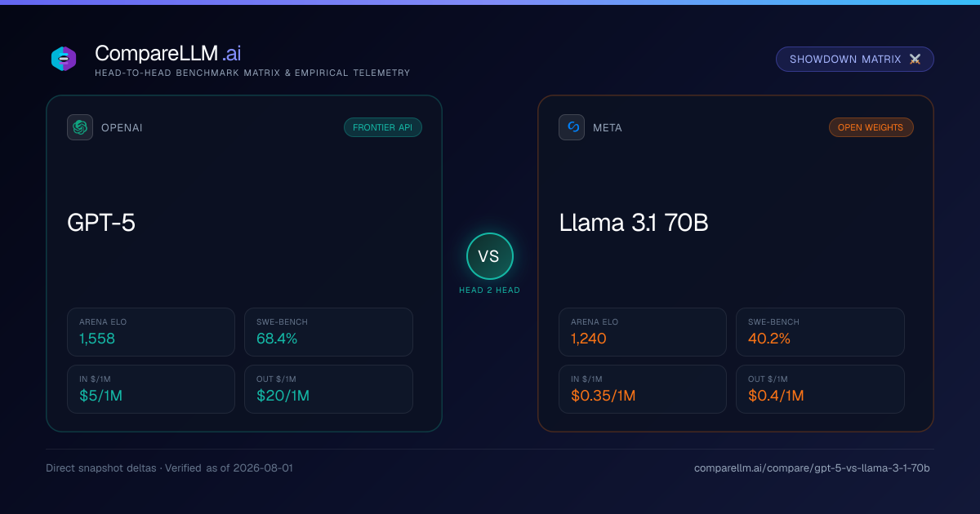This screenshot has width=980, height=514.
Task: Click the CompareLLM.ai site title
Action: pos(167,53)
